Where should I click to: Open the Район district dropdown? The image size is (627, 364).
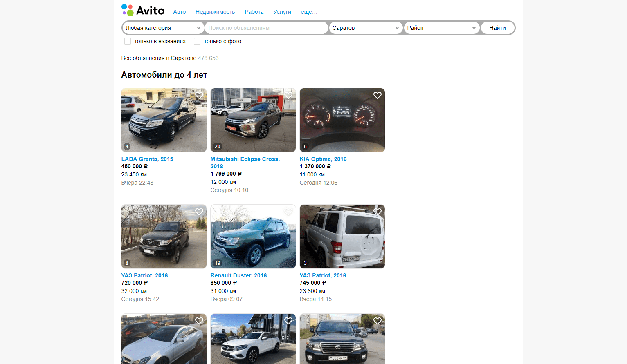click(441, 28)
